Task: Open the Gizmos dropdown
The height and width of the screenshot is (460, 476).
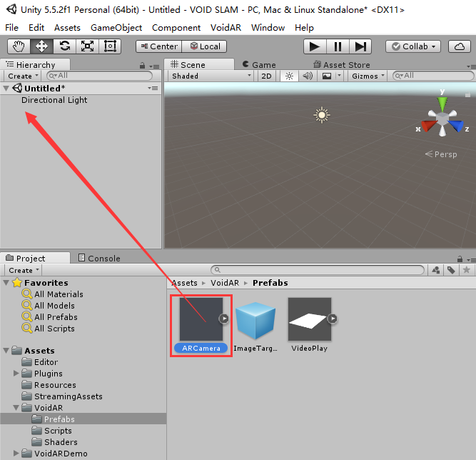Action: (368, 76)
